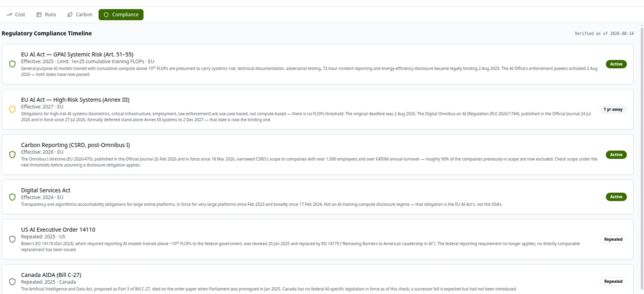Click 'Effective: 2026 · EU' line

coord(42,152)
